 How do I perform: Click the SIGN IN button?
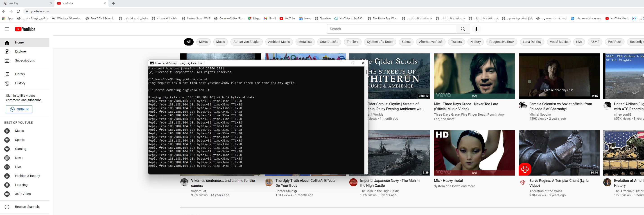19,109
